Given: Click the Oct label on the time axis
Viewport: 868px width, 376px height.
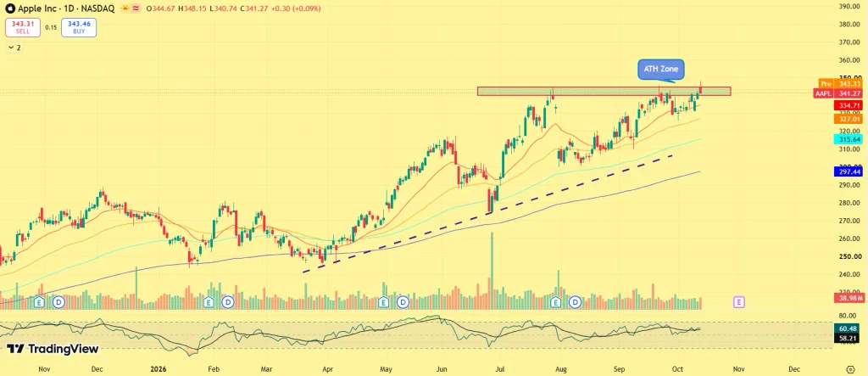Looking at the screenshot, I should tap(676, 369).
